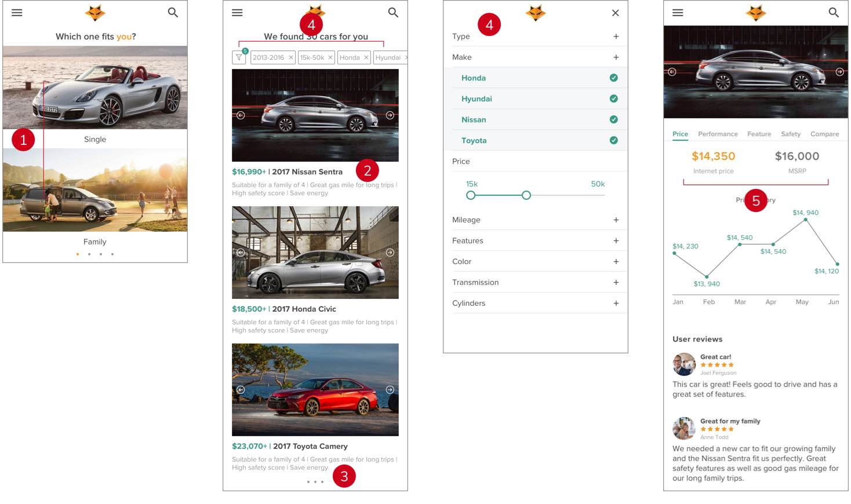Tap the fox logo on the car detail screen
The width and height of the screenshot is (851, 504).
click(x=756, y=12)
